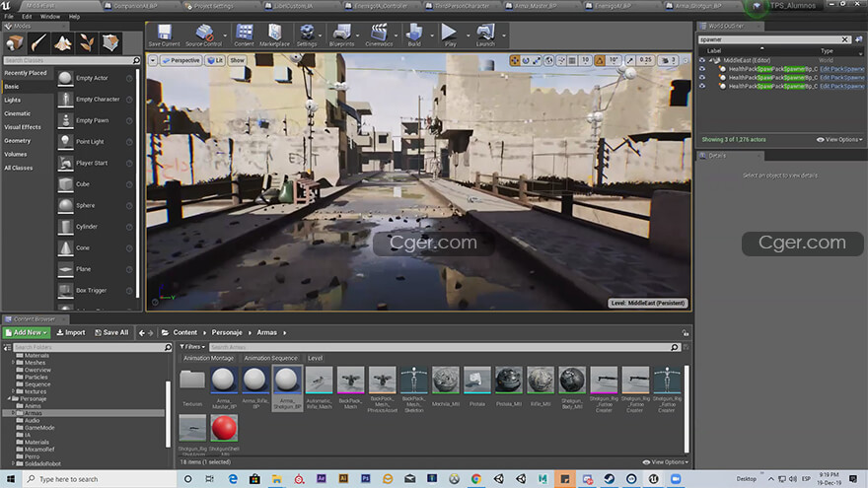Screen dimensions: 868x488
Task: Click the Launch toolbar icon
Action: pyautogui.click(x=485, y=35)
